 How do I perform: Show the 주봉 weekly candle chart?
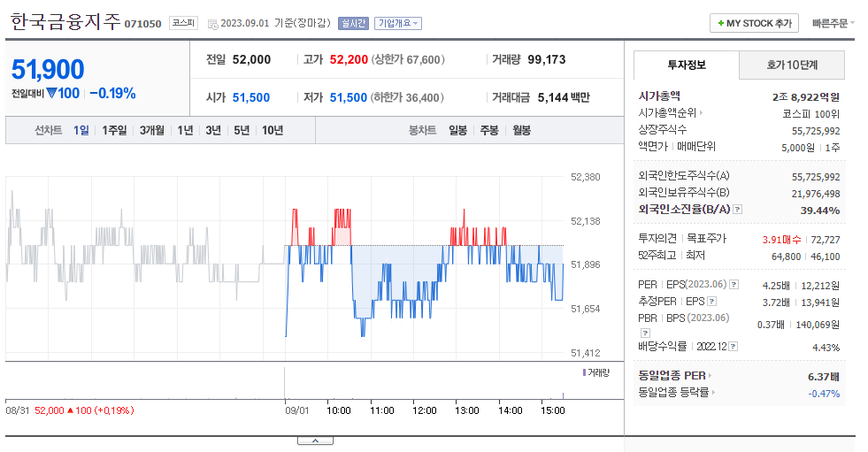coord(489,130)
